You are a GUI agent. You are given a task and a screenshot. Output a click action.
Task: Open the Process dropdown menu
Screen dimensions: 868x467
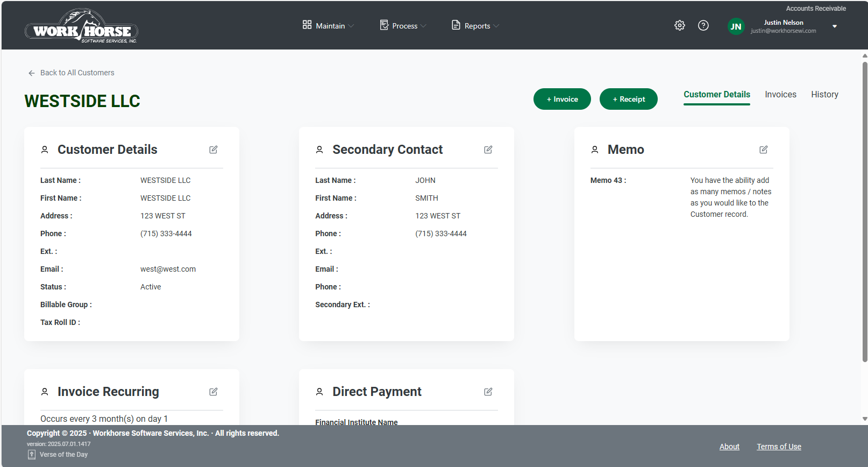click(x=403, y=26)
